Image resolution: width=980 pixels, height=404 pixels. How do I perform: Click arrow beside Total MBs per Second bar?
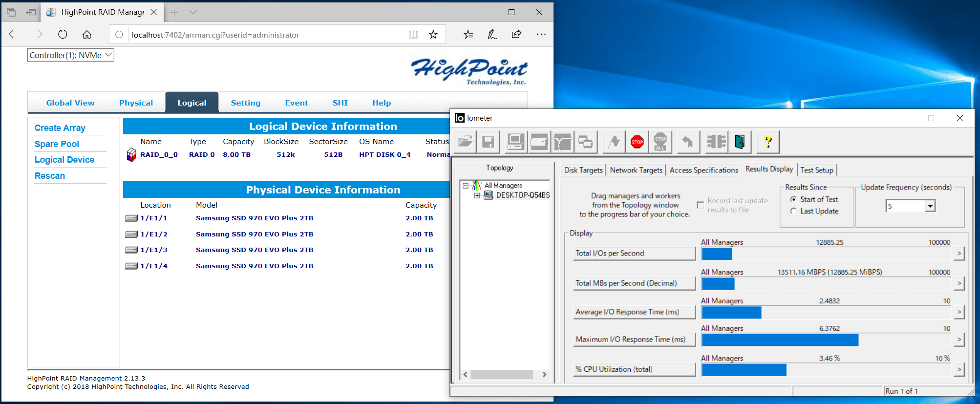[x=959, y=283]
